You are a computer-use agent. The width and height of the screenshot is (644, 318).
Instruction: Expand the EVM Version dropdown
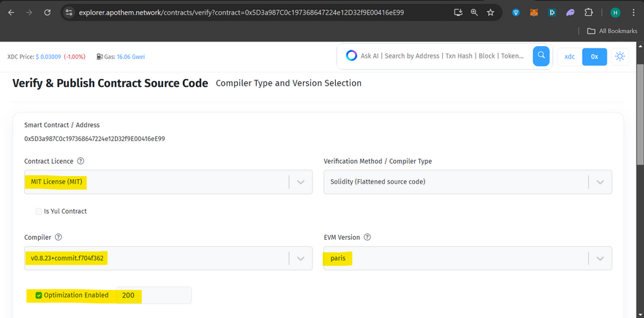pyautogui.click(x=600, y=258)
